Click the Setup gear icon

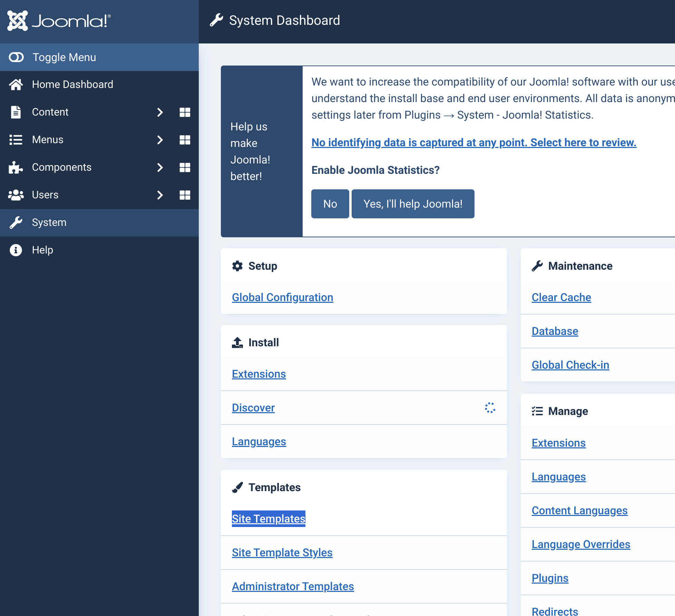(x=237, y=266)
